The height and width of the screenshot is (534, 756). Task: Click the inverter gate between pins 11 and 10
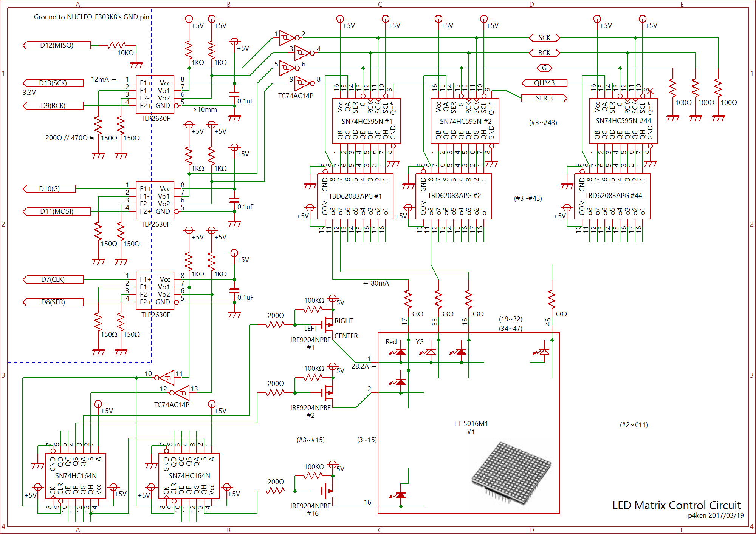point(164,378)
